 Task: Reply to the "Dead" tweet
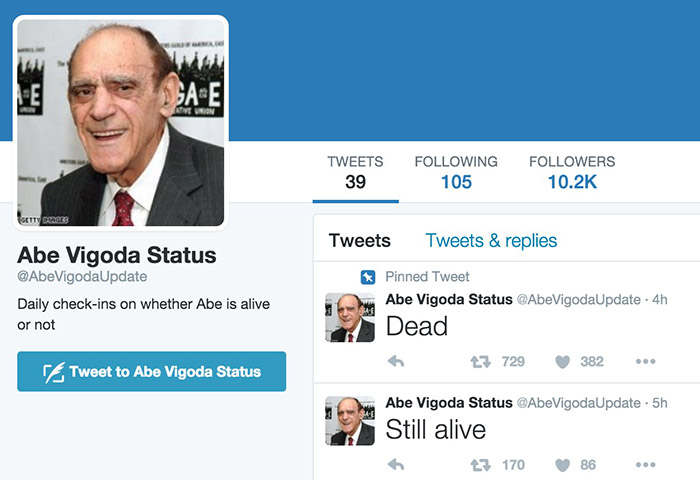(396, 362)
